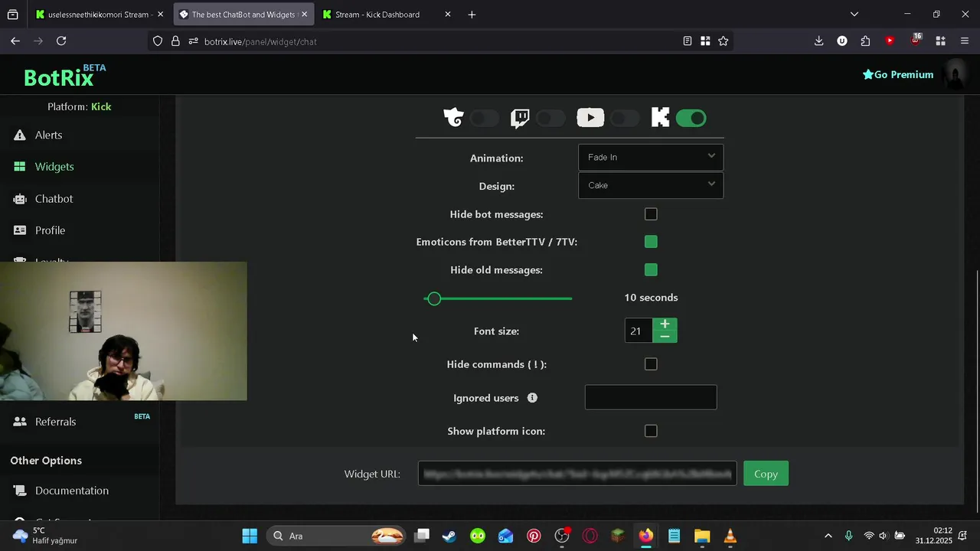980x551 pixels.
Task: Open the user avatar menu in header
Action: (955, 74)
